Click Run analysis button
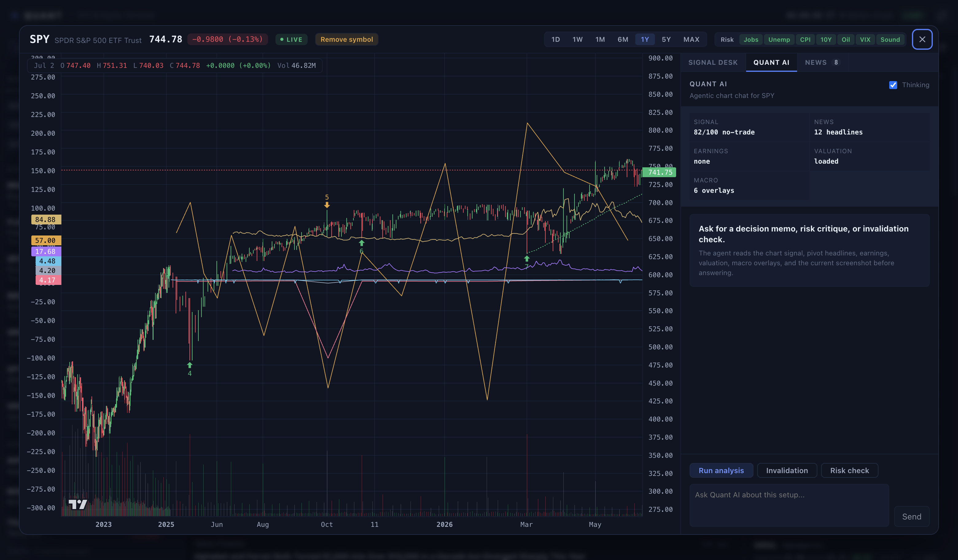958x560 pixels. tap(721, 470)
